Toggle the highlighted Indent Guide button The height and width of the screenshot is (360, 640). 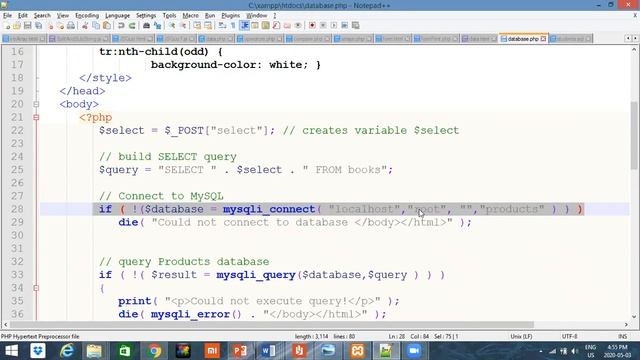[244, 26]
